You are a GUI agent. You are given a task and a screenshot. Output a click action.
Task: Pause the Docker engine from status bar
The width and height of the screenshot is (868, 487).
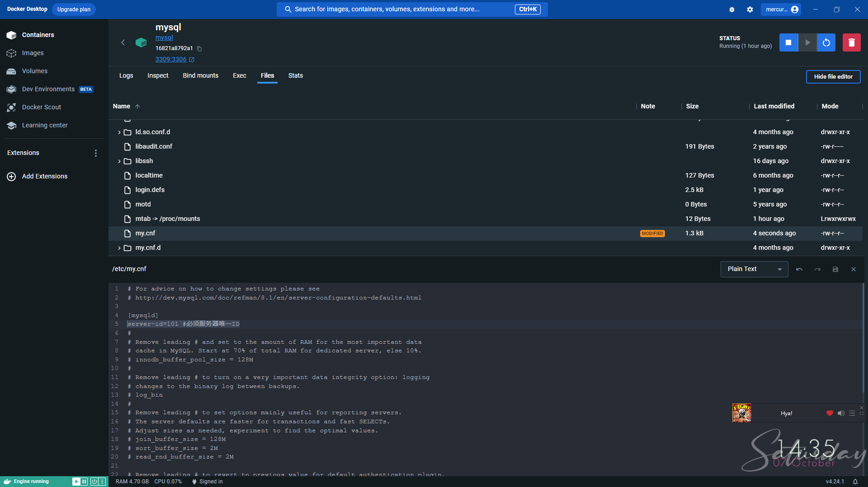click(x=84, y=482)
